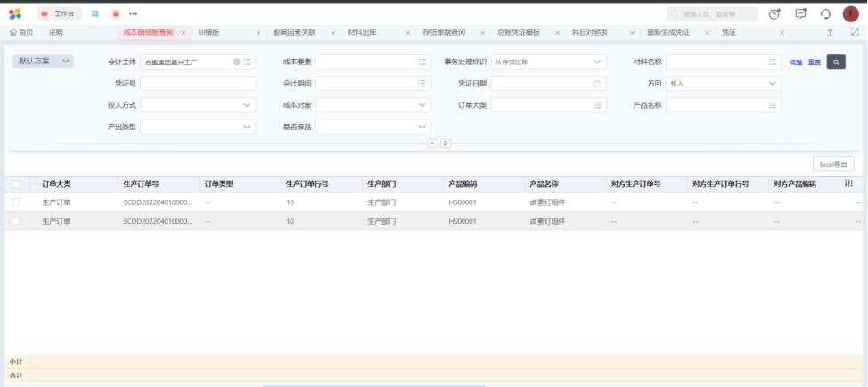Click the 调整 link
This screenshot has height=387, width=868.
coord(796,62)
